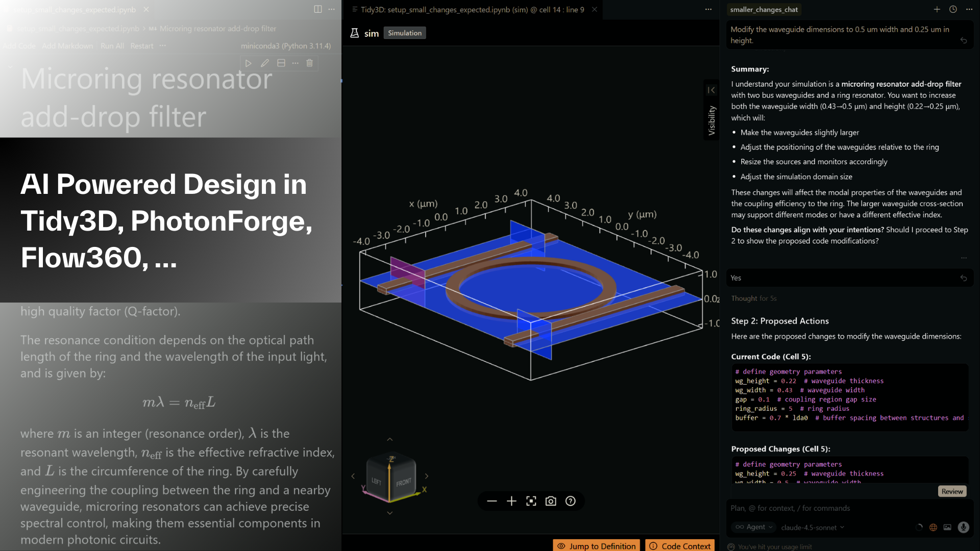
Task: Enable web search globe icon
Action: tap(933, 528)
